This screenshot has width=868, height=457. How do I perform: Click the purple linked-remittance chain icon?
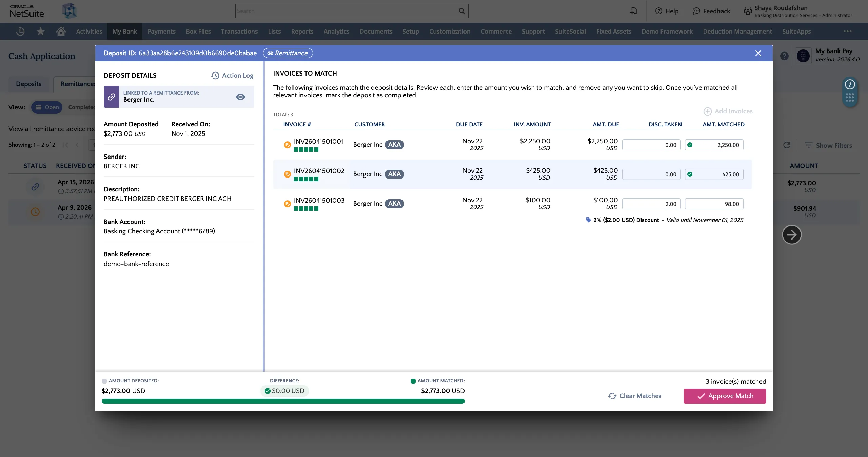tap(111, 97)
